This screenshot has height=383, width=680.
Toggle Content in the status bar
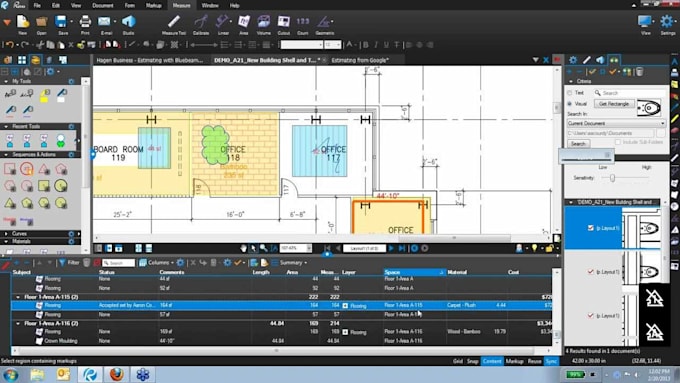coord(492,361)
